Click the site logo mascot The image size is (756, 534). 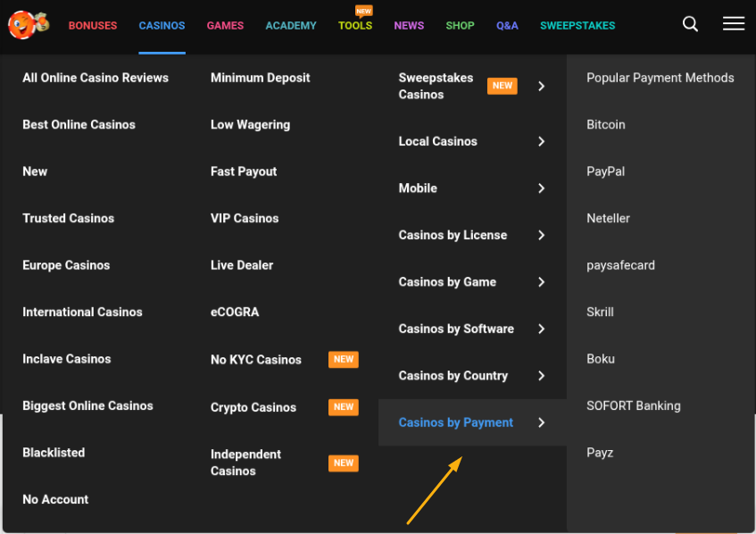tap(27, 24)
